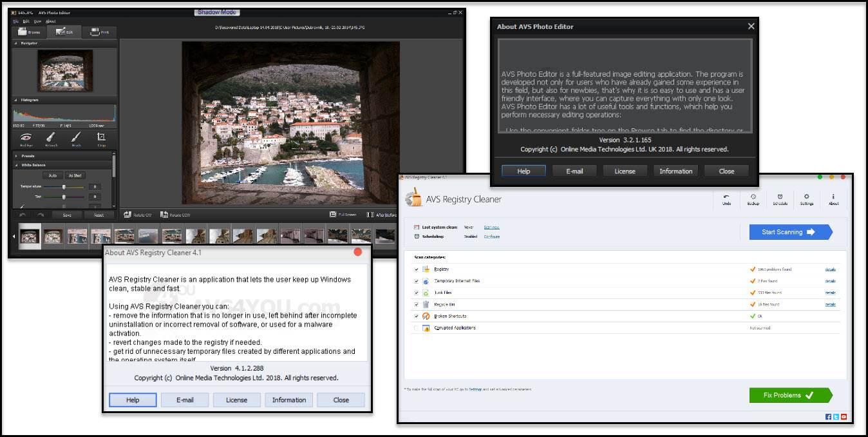Click the Tint slider handle
This screenshot has height=437, width=868.
point(64,197)
